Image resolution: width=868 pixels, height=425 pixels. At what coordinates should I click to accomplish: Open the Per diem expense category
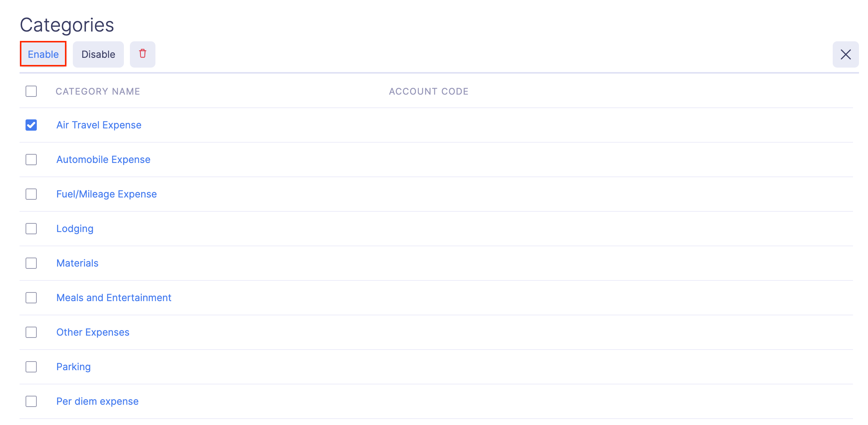[97, 401]
